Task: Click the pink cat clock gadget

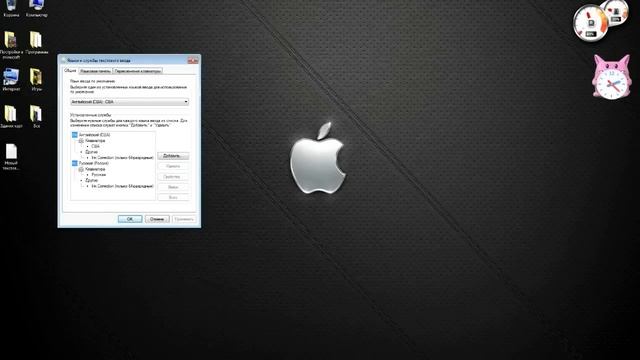Action: pyautogui.click(x=611, y=77)
